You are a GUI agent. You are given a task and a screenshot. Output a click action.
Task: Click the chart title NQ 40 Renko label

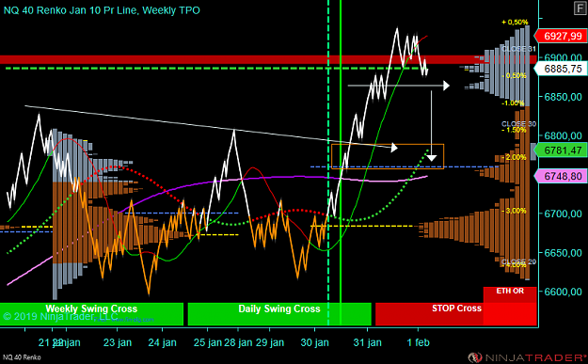(102, 10)
